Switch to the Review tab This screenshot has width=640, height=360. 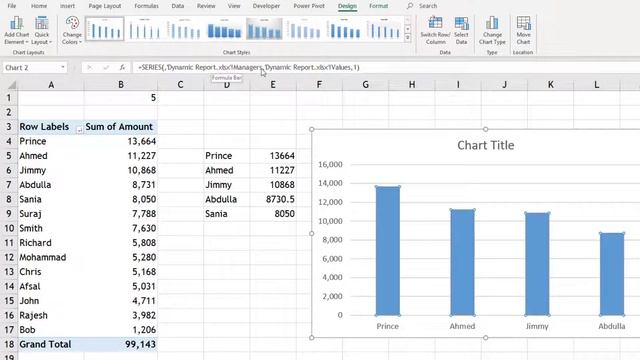[x=206, y=6]
